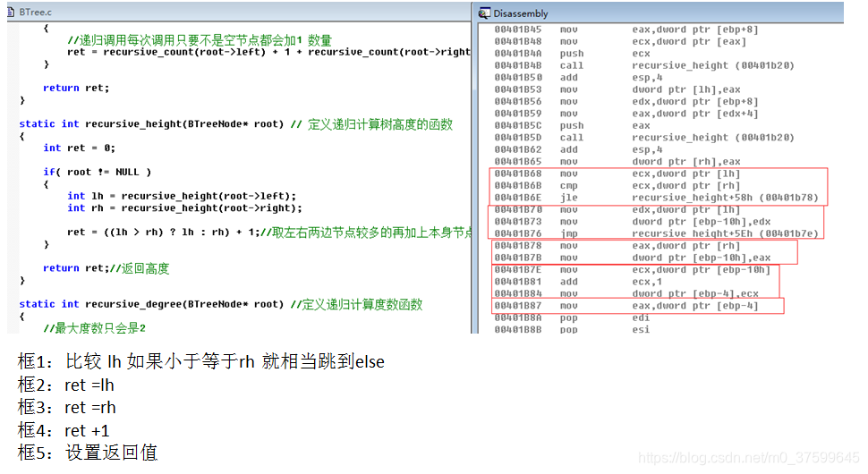Click the BTree.c document icon
Image resolution: width=868 pixels, height=474 pixels.
[x=11, y=12]
